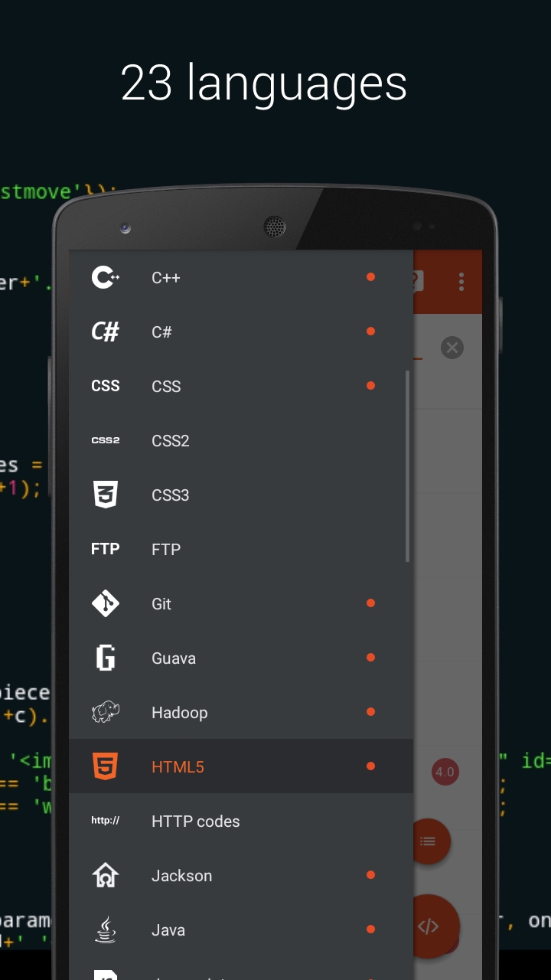
Task: Click the http:// icon
Action: click(x=106, y=821)
